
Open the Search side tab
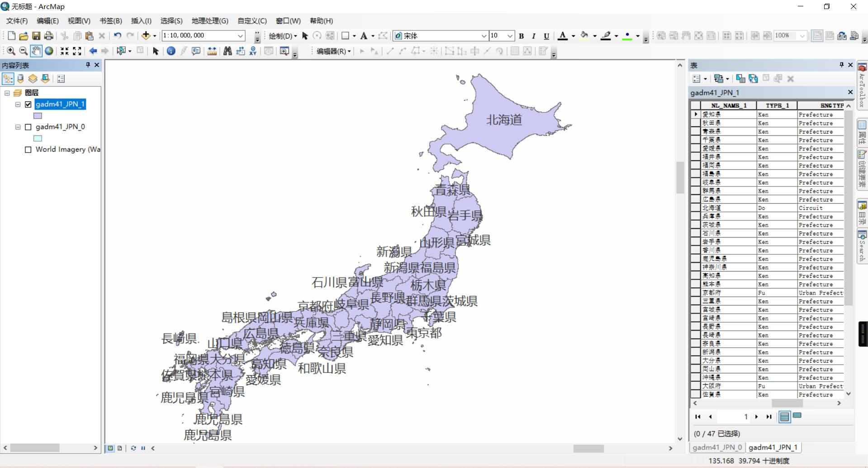(x=862, y=246)
